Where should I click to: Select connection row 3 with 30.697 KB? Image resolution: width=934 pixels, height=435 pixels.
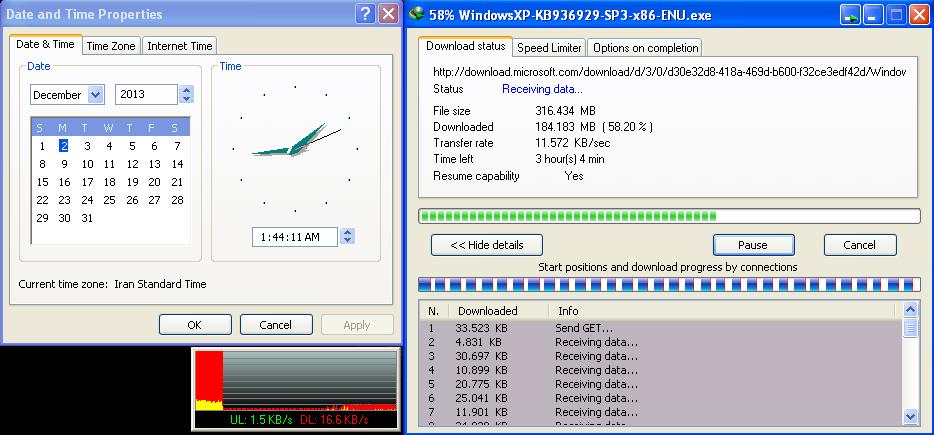[661, 356]
